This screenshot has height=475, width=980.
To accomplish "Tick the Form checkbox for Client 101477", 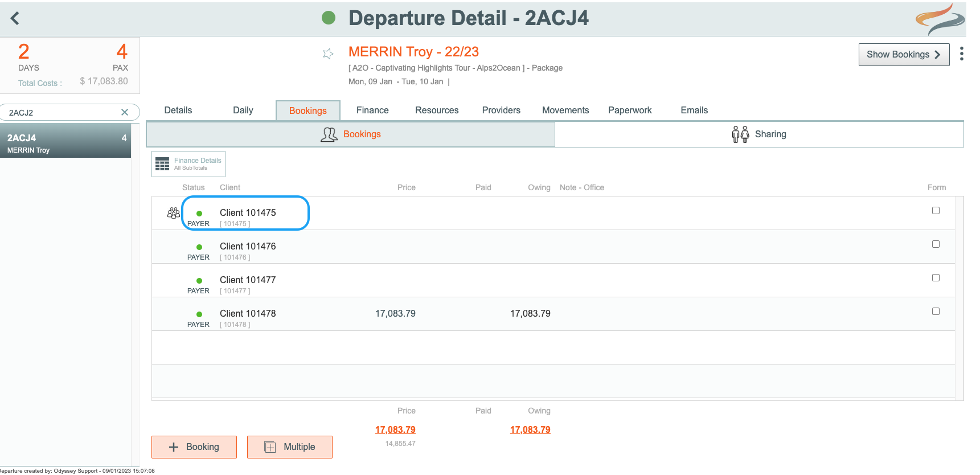I will tap(936, 277).
